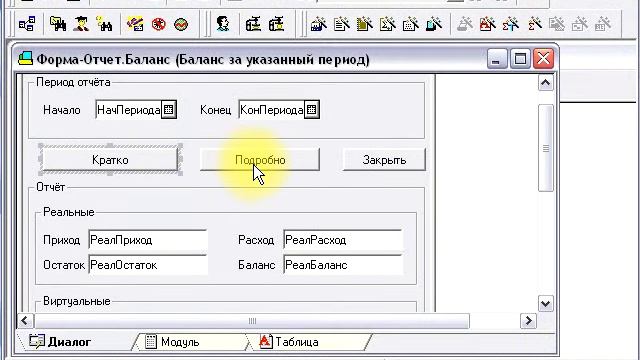Switch to the Диалог tab
This screenshot has width=640, height=360.
pyautogui.click(x=60, y=342)
